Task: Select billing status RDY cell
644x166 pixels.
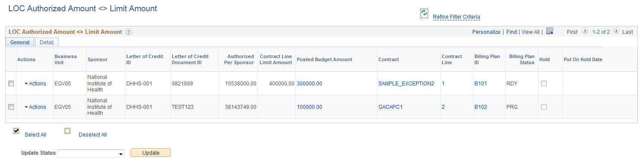Action: [512, 84]
